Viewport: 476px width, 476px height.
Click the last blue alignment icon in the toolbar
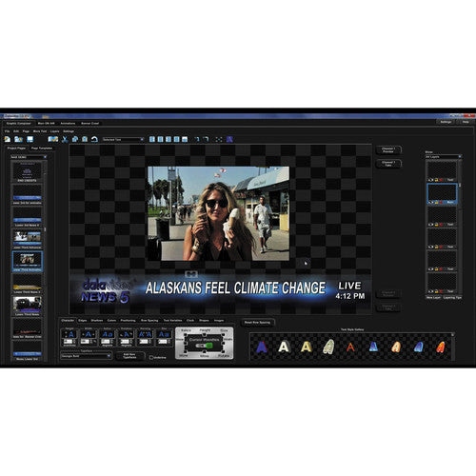click(x=185, y=139)
